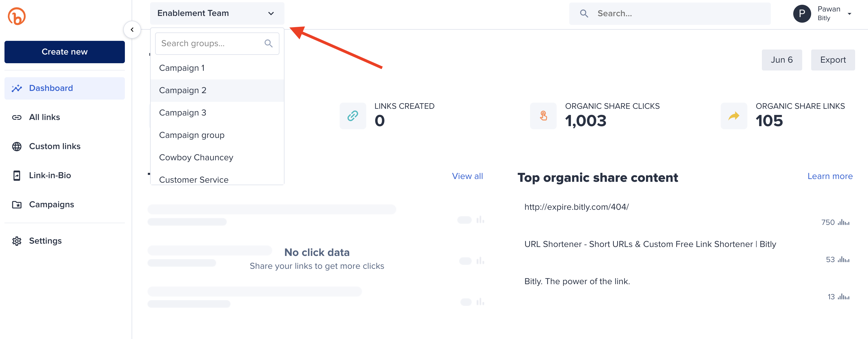Click the Learn more link
The image size is (868, 339).
click(830, 176)
